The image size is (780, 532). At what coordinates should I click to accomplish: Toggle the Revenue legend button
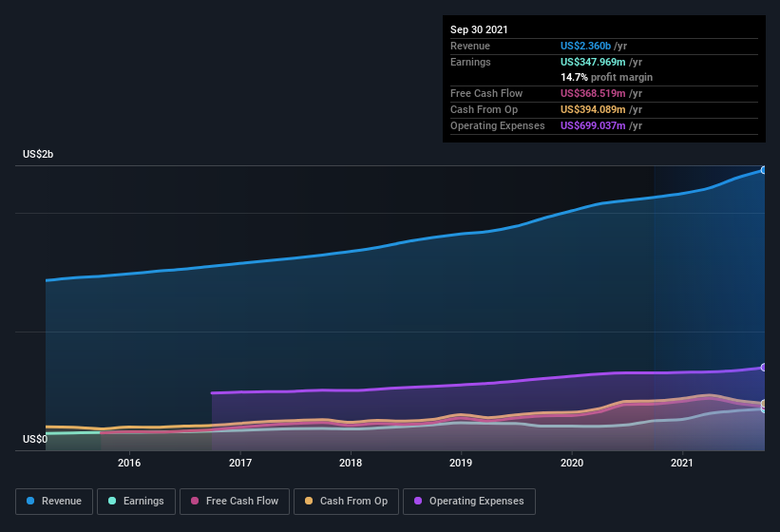coord(54,502)
